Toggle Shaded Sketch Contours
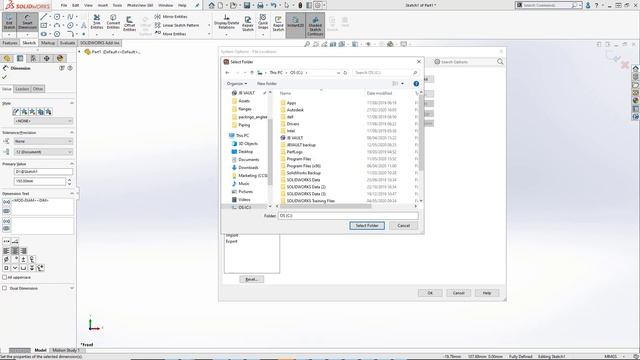The height and width of the screenshot is (360, 640). pyautogui.click(x=315, y=25)
